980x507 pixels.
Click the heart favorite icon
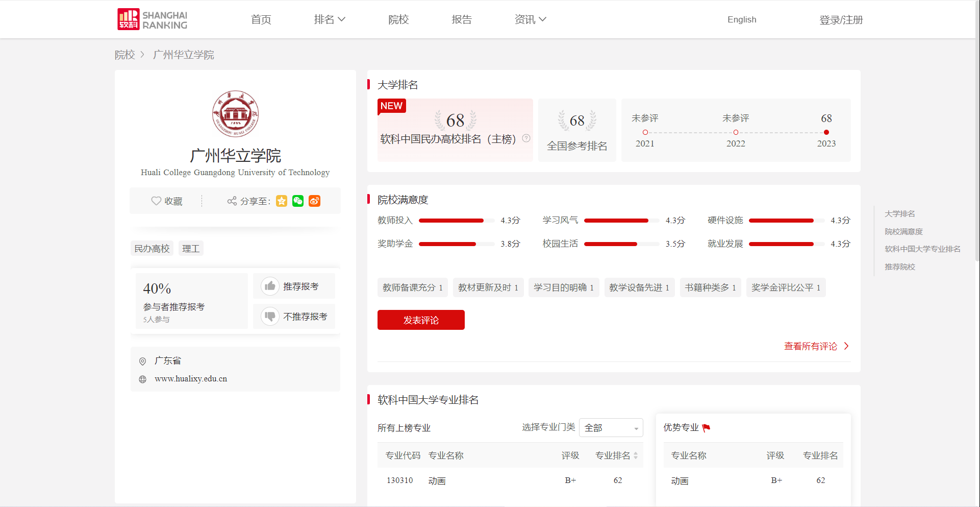click(156, 201)
